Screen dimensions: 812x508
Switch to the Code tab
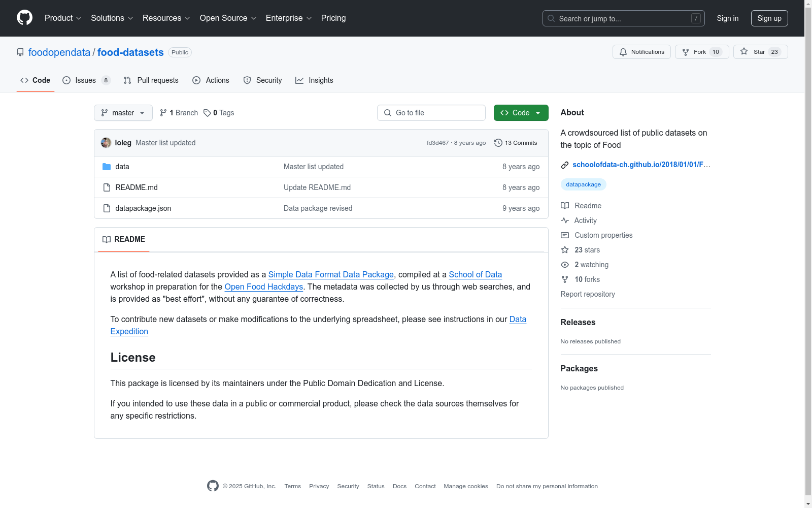(x=36, y=80)
